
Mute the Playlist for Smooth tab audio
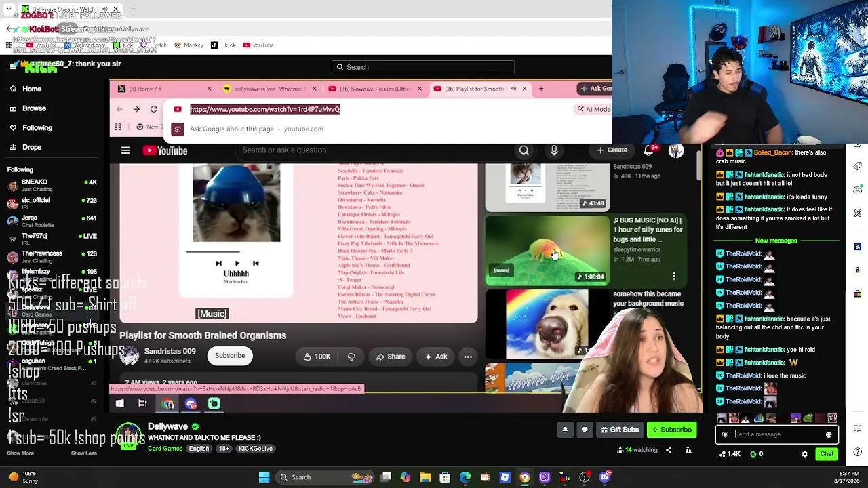pos(513,89)
